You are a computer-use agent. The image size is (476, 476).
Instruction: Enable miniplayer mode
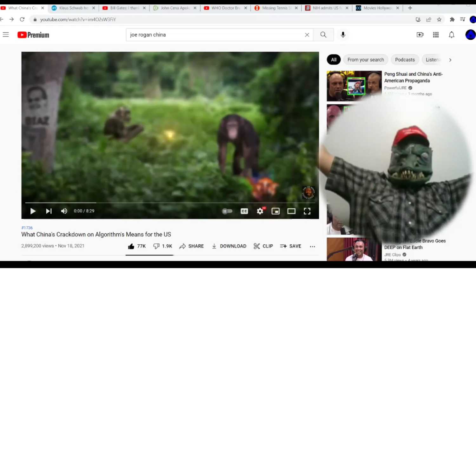275,211
